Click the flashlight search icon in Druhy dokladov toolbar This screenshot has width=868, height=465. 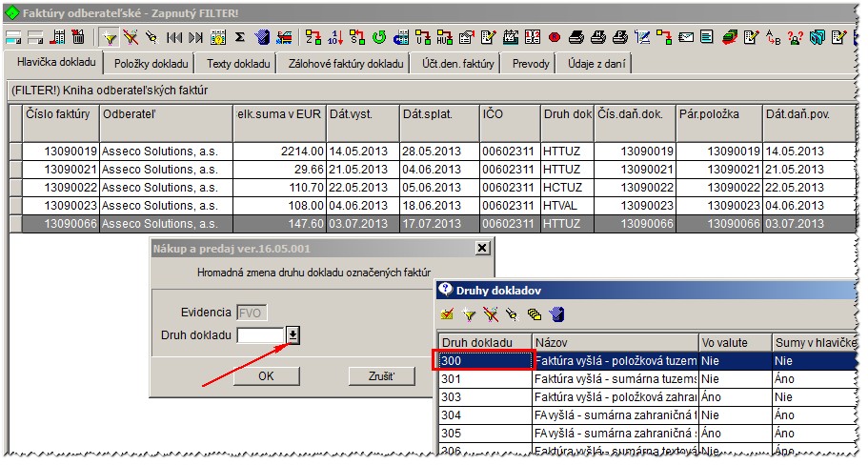click(512, 315)
